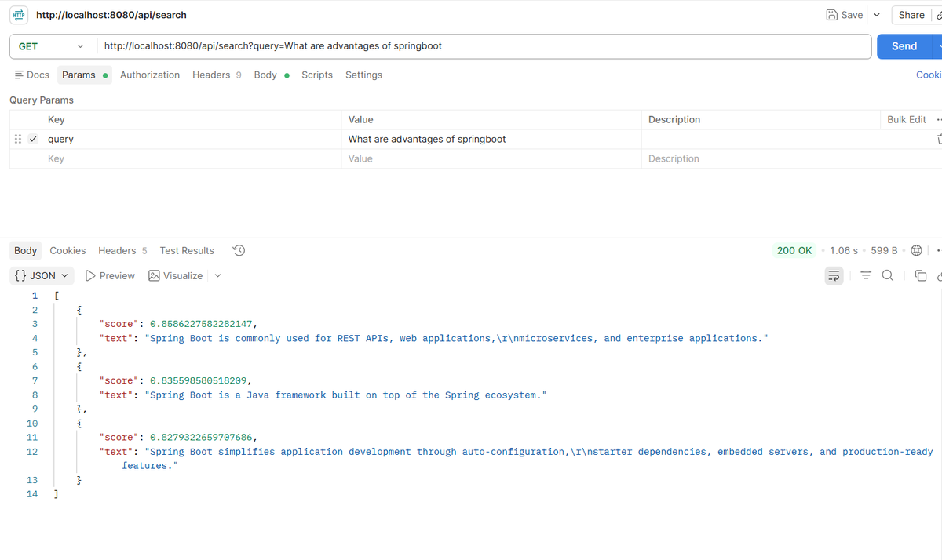Expand the Visualize options chevron
The image size is (942, 560).
[217, 275]
